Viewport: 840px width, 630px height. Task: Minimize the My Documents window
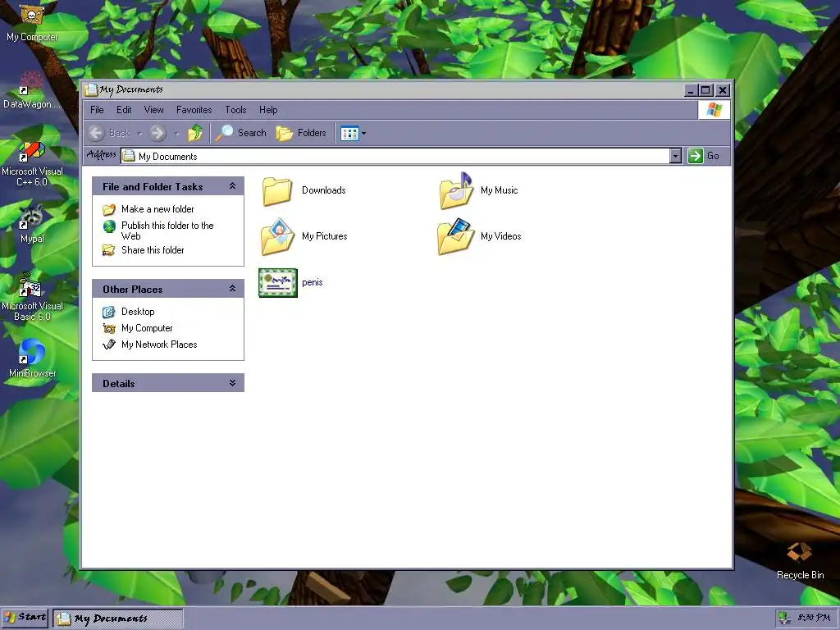[x=691, y=90]
